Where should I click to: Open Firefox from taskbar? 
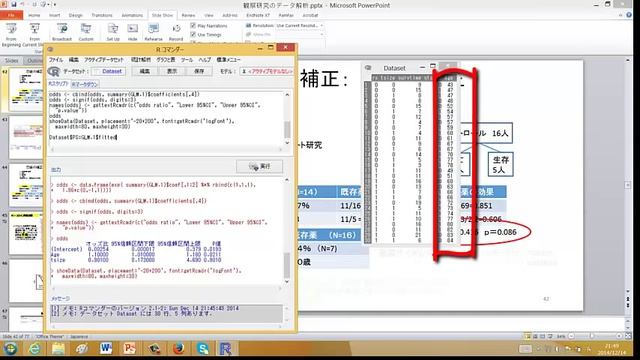click(x=178, y=349)
